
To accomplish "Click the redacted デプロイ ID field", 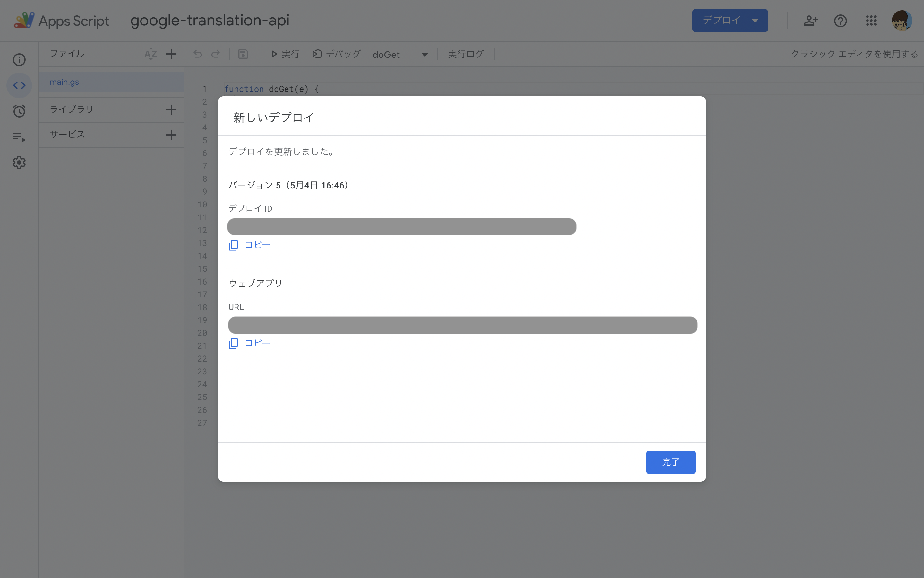I will 402,227.
